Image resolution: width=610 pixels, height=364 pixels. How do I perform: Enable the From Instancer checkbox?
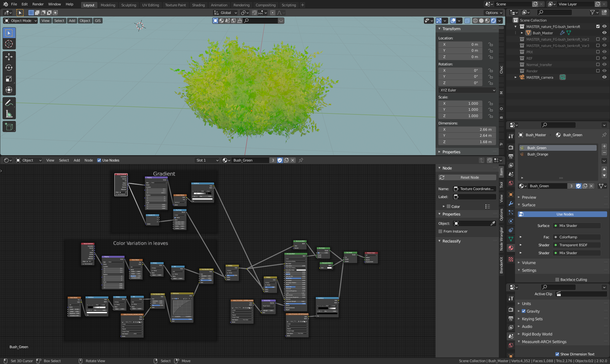tap(440, 231)
